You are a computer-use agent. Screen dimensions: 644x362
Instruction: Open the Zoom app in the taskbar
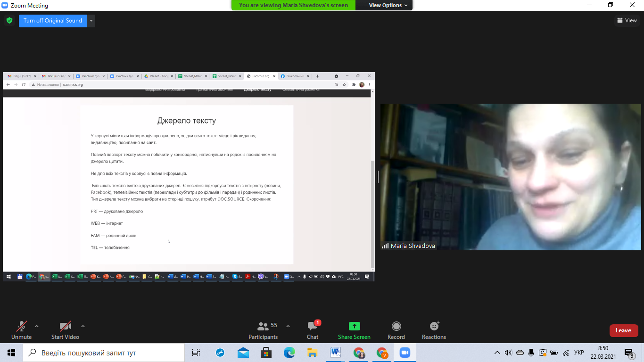405,353
